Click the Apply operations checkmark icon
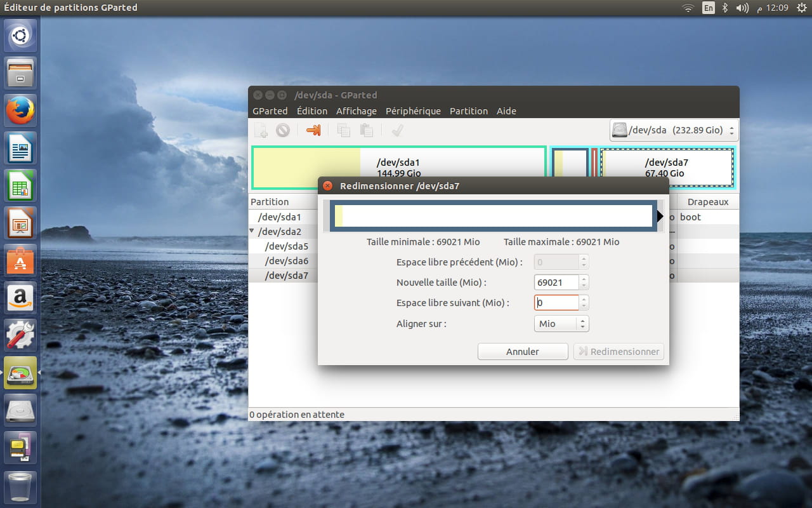 398,130
